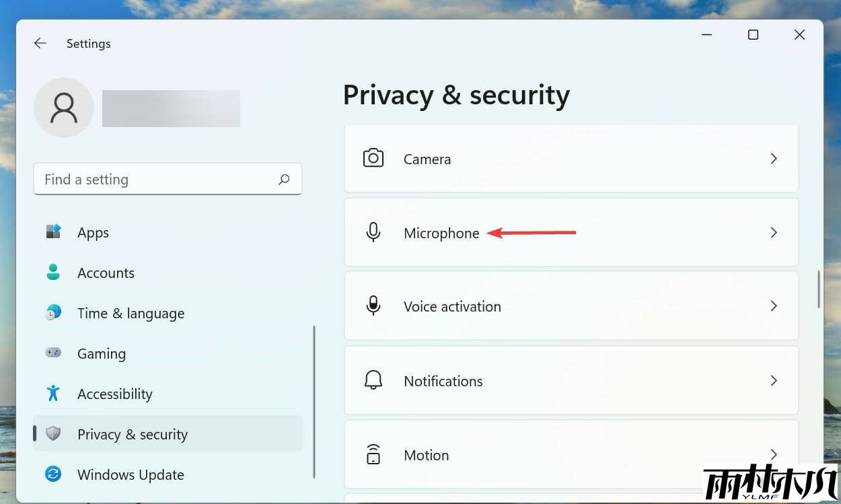This screenshot has width=841, height=504.
Task: Go back using the back arrow
Action: tap(40, 44)
